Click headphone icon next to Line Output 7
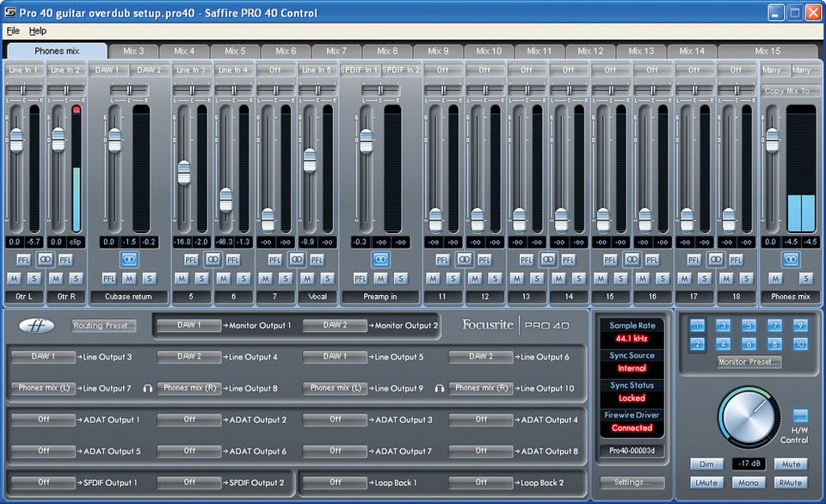The image size is (826, 504). (147, 389)
